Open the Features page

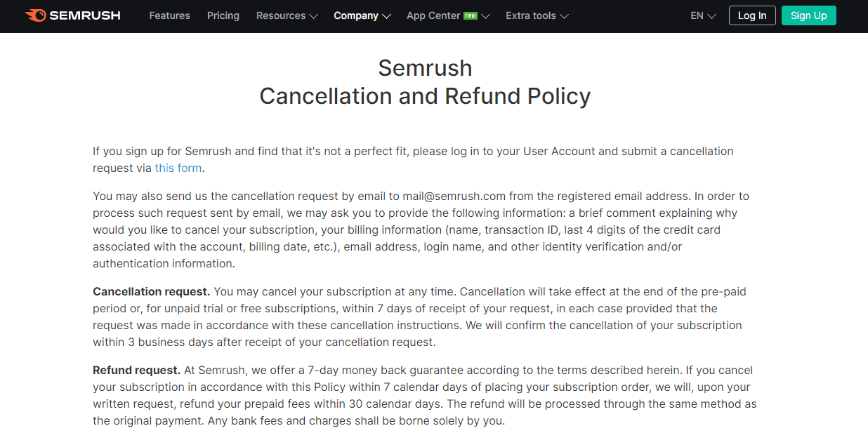click(169, 15)
